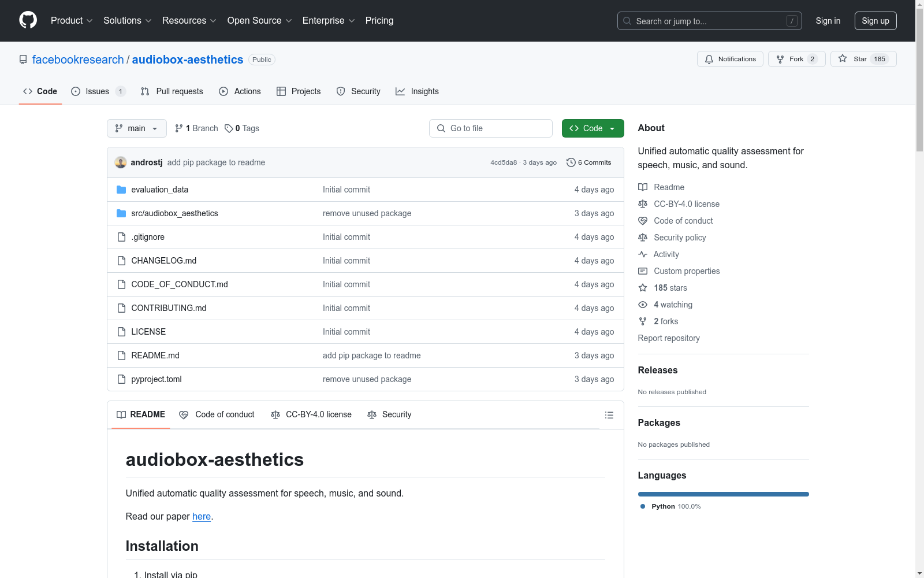The height and width of the screenshot is (578, 924).
Task: Open the CODE_OF_CONDUCT.md file
Action: pos(180,284)
